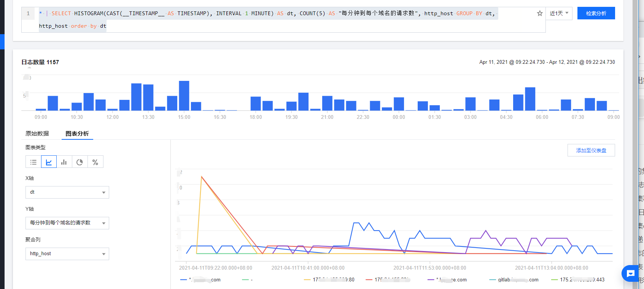Open the Y轴 每分钟到每个域名的请求数 dropdown

click(67, 223)
